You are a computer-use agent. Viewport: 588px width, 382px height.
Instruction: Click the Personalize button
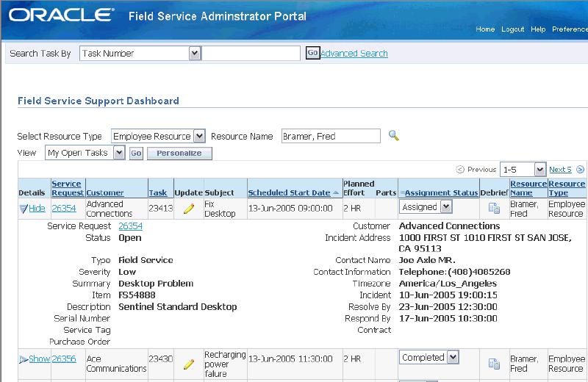click(179, 154)
